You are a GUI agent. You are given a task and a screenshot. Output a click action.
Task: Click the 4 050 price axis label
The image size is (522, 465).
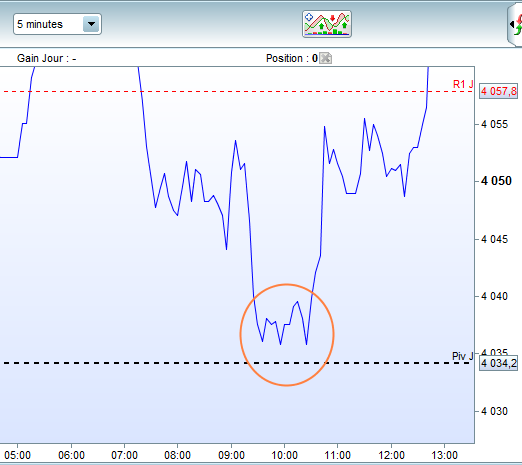[496, 181]
